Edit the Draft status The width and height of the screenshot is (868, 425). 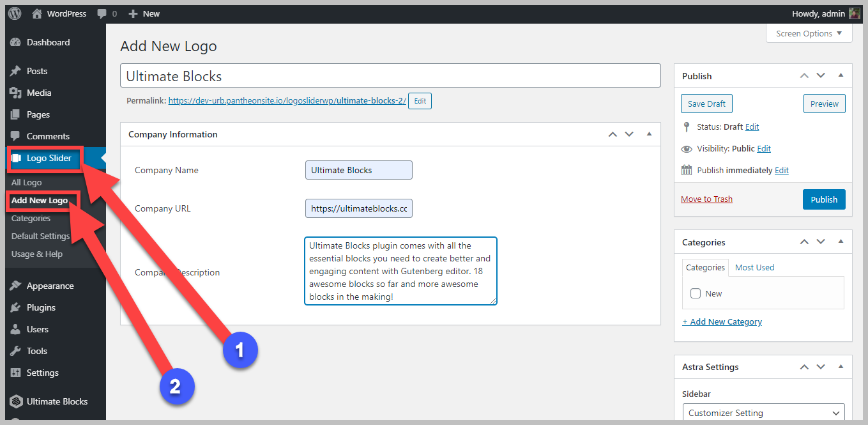point(752,127)
